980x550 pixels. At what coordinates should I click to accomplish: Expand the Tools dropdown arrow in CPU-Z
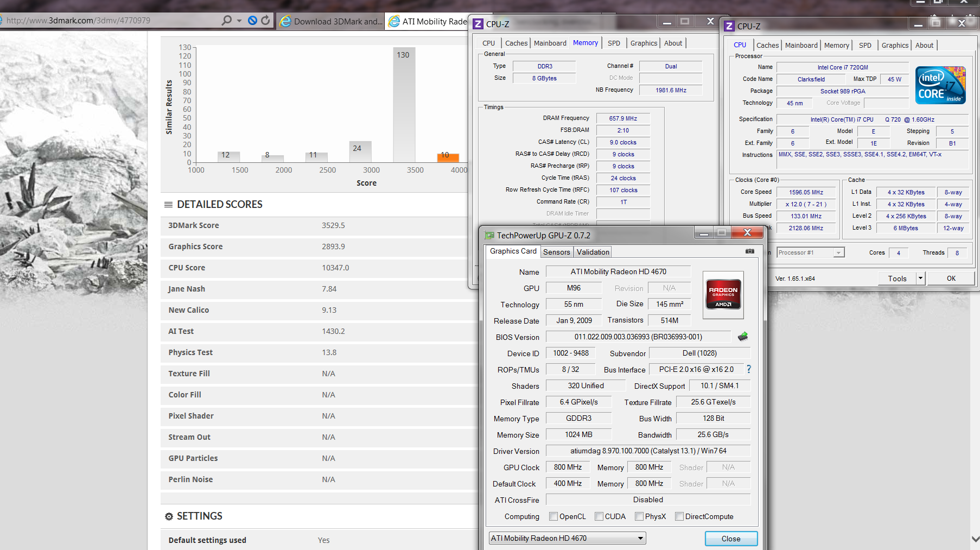tap(920, 278)
